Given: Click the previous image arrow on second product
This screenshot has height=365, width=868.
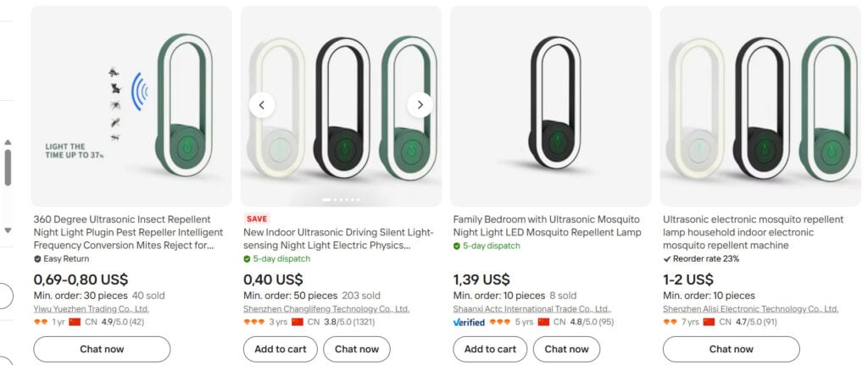Looking at the screenshot, I should (x=262, y=105).
